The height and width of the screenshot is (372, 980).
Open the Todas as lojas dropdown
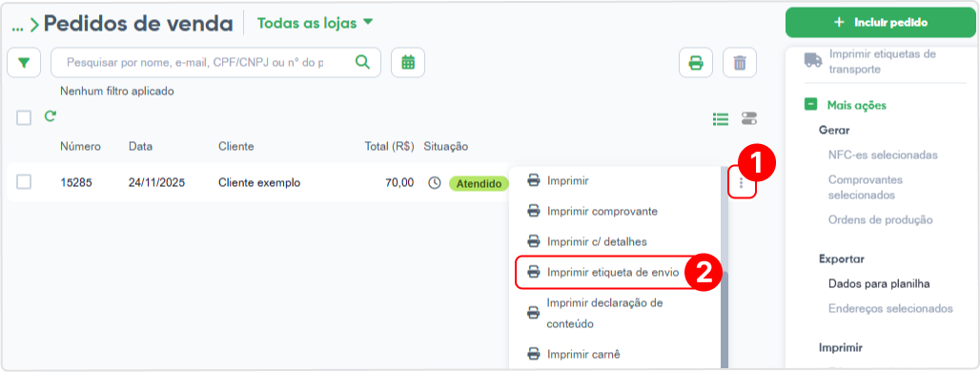[x=315, y=23]
